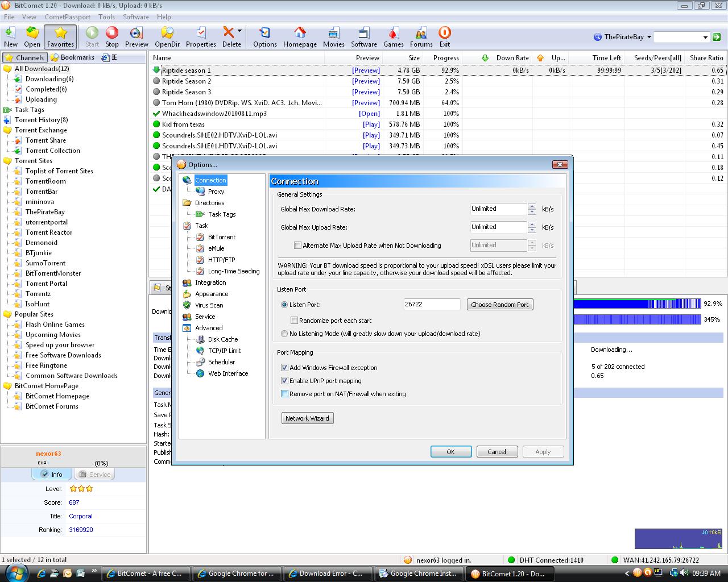Select the Listen Port radio button
The height and width of the screenshot is (582, 728).
click(284, 305)
